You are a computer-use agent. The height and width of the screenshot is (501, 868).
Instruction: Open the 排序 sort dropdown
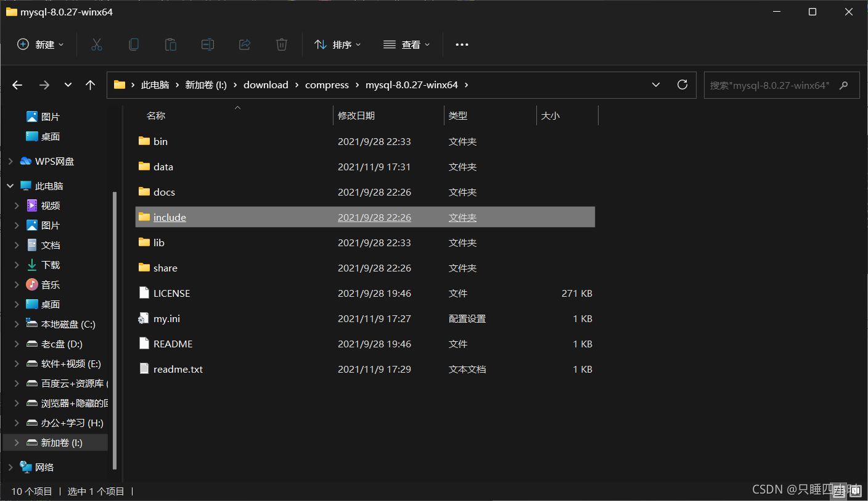(x=338, y=44)
